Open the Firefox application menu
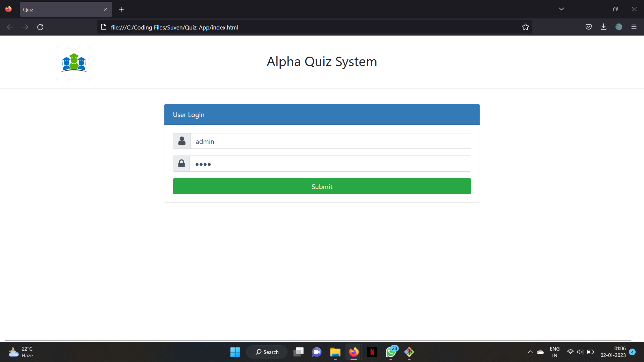The image size is (644, 362). 634,27
